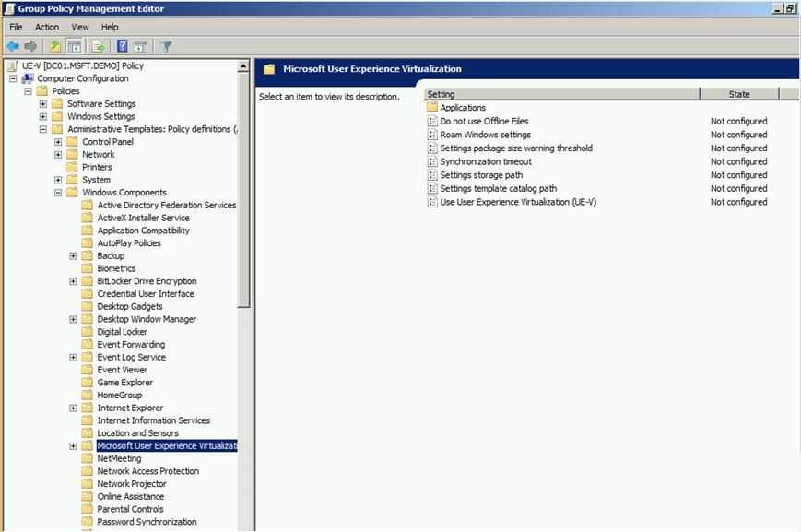Collapse Administrative Templates node
Screen dimensions: 801x532
[x=43, y=129]
